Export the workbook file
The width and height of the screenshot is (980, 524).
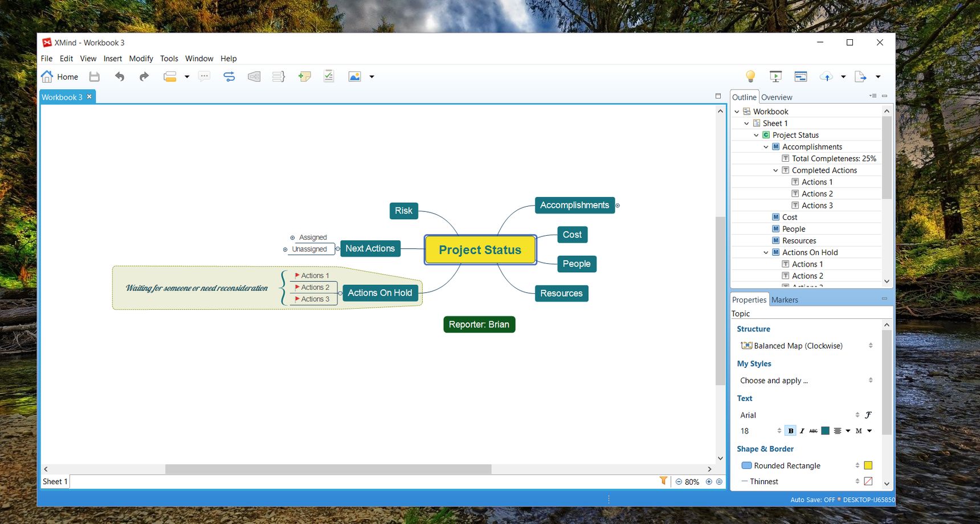[860, 76]
